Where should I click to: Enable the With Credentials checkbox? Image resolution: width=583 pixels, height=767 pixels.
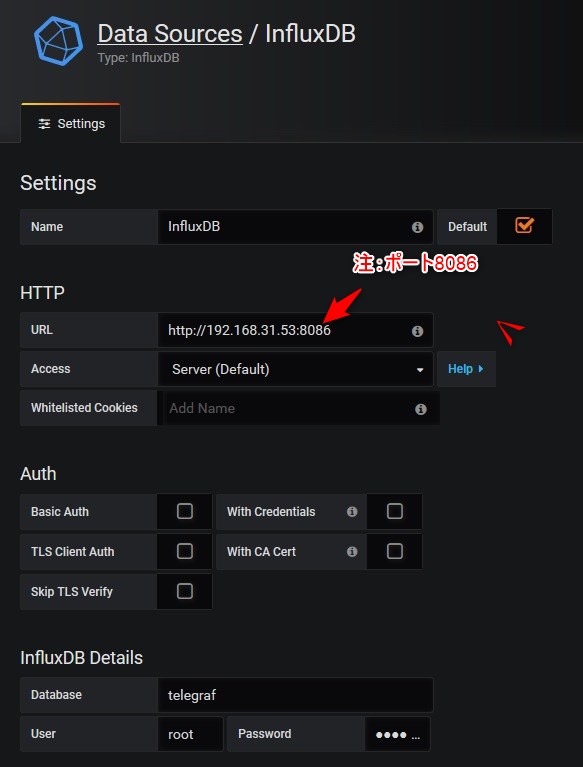[395, 511]
